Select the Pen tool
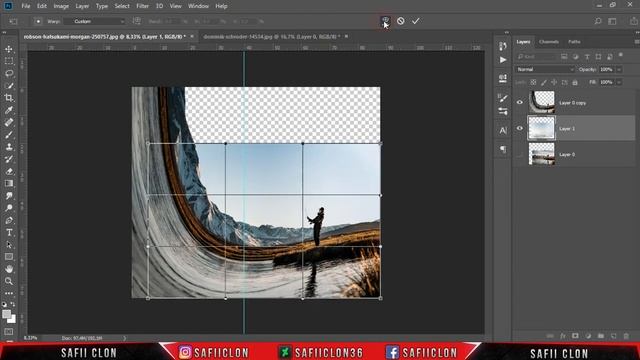Image resolution: width=640 pixels, height=360 pixels. click(x=9, y=220)
